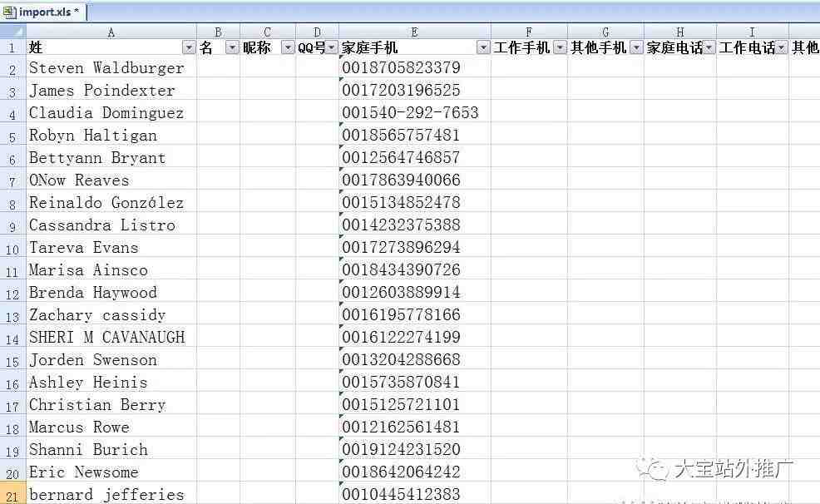Open filter dropdown for 工作电话 column
The image size is (820, 504).
point(781,48)
